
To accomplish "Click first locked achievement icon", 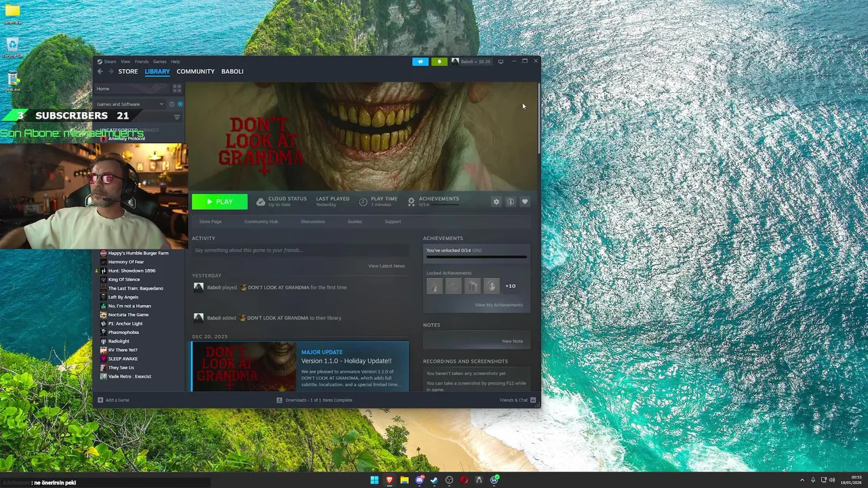I will pos(434,286).
